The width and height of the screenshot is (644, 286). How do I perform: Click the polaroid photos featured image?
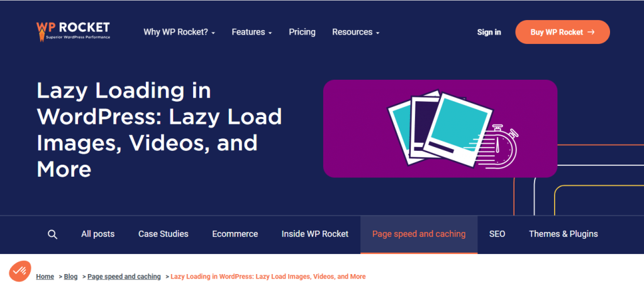point(440,128)
